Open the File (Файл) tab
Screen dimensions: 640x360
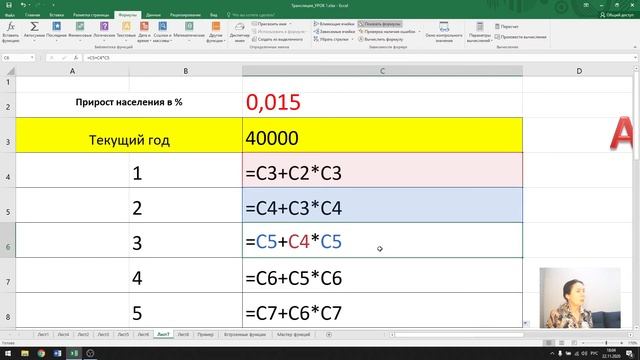10,15
